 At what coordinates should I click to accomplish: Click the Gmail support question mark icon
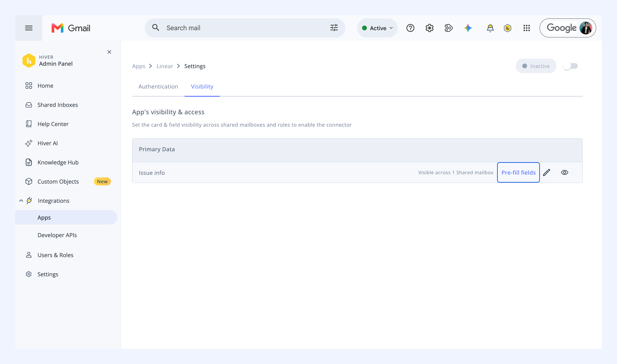coord(410,28)
